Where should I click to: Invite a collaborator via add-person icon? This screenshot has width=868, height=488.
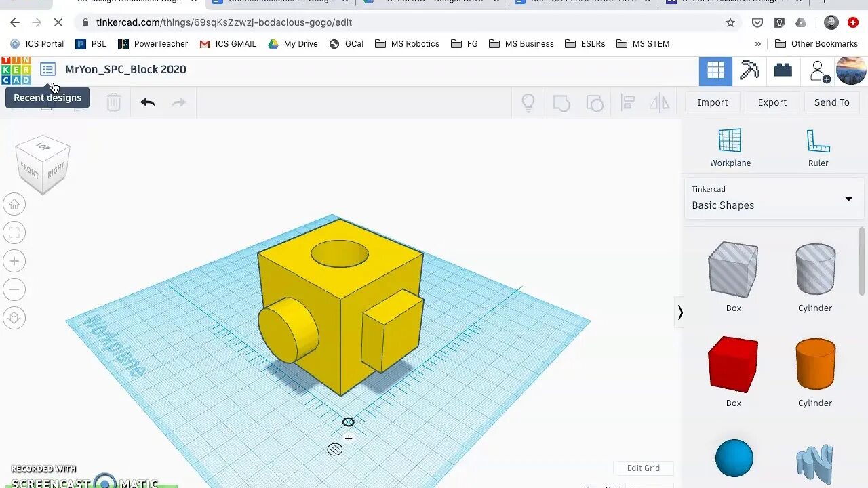(x=819, y=71)
